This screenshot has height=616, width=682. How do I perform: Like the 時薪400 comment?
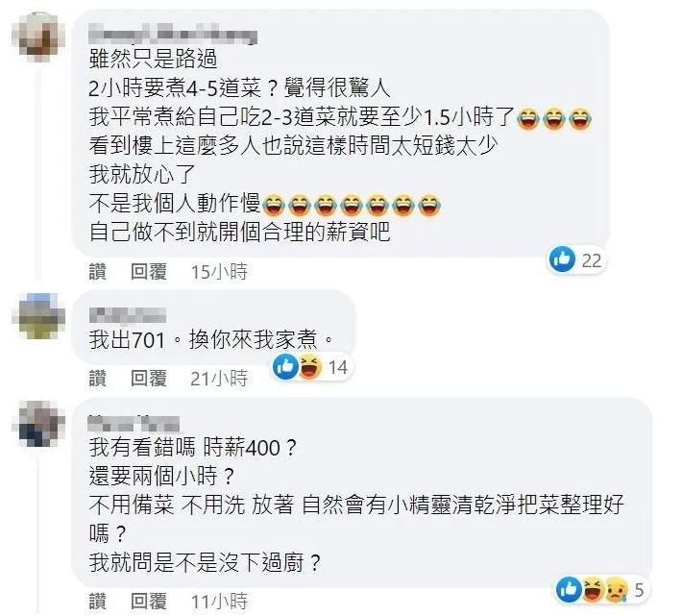97,602
